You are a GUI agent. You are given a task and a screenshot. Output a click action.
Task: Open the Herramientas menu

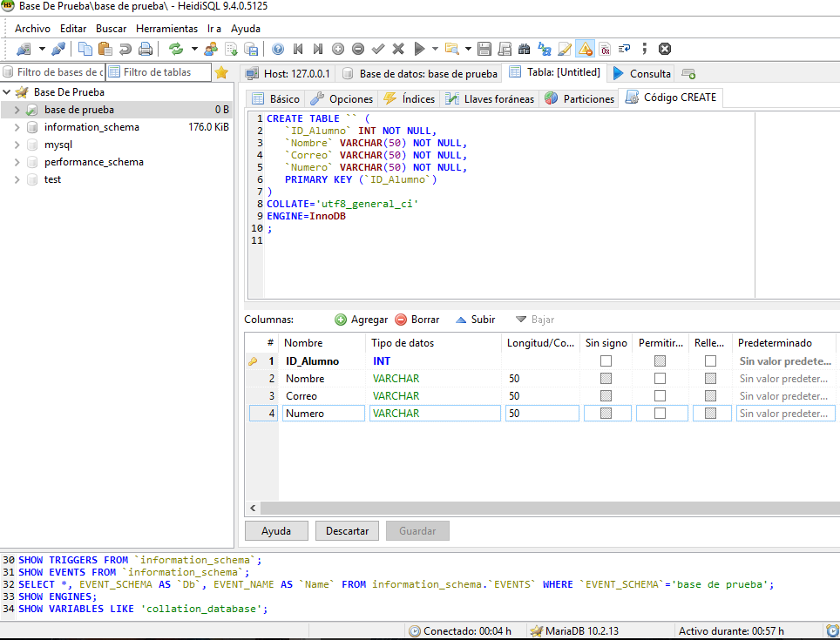tap(166, 29)
